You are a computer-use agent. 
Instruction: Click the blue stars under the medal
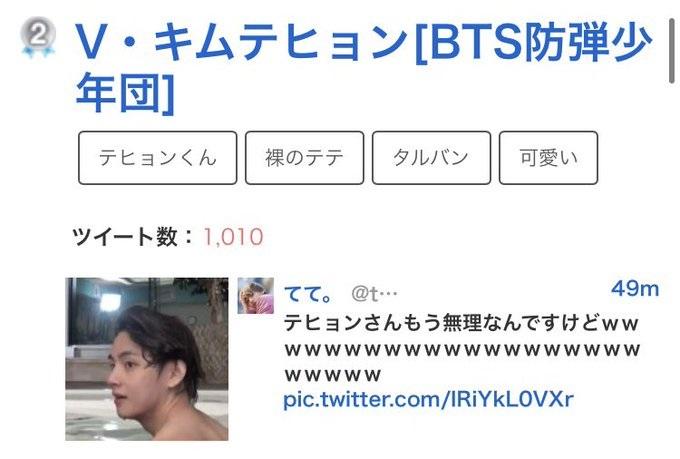click(x=38, y=52)
